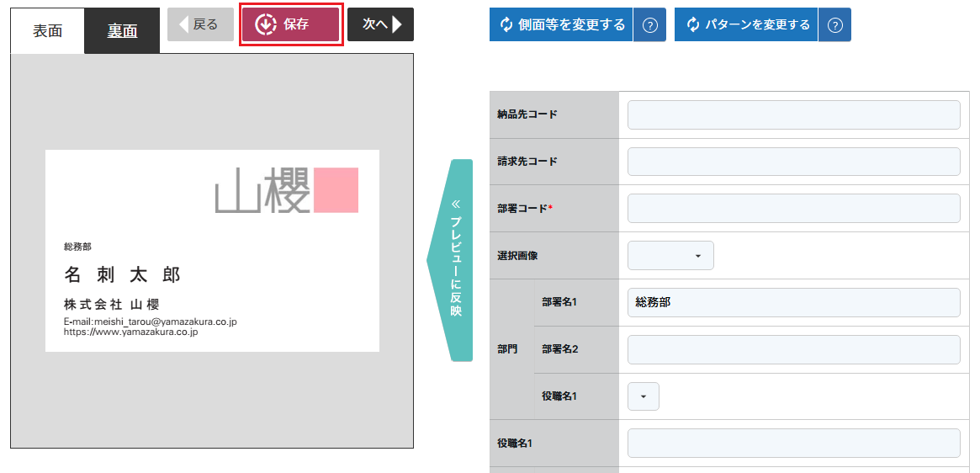This screenshot has width=980, height=473.
Task: Click the double chevron on プレビューに反映
Action: tap(456, 204)
